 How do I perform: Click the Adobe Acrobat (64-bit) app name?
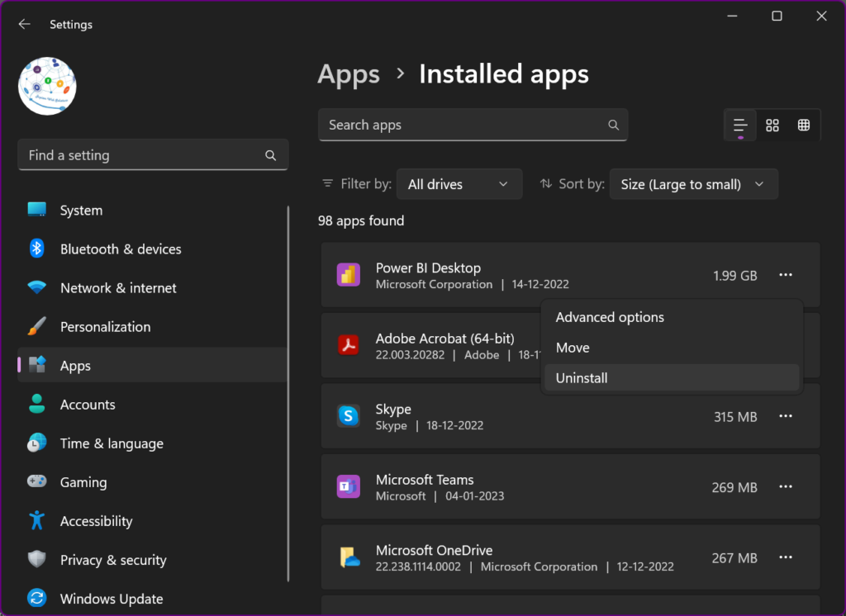[445, 339]
